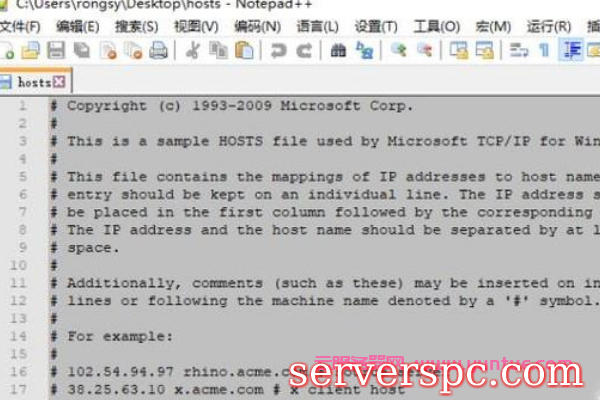Open the 文件(F) menu
The width and height of the screenshot is (600, 400).
20,27
